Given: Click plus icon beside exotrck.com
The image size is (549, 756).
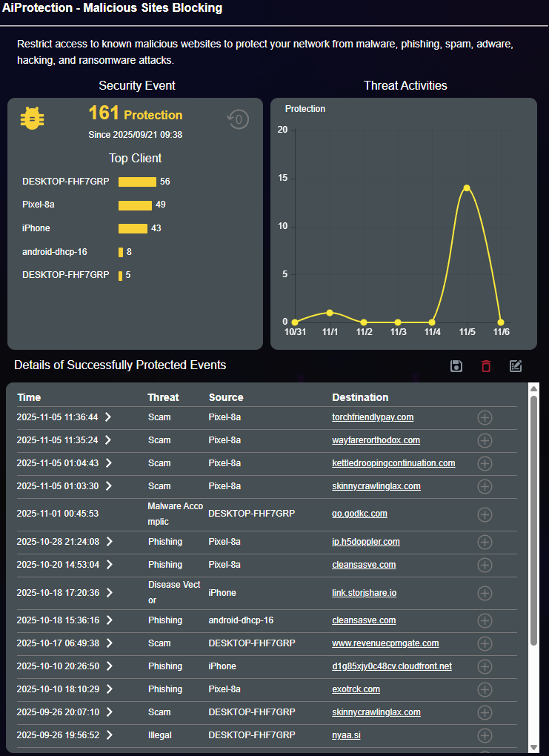Looking at the screenshot, I should pyautogui.click(x=485, y=690).
